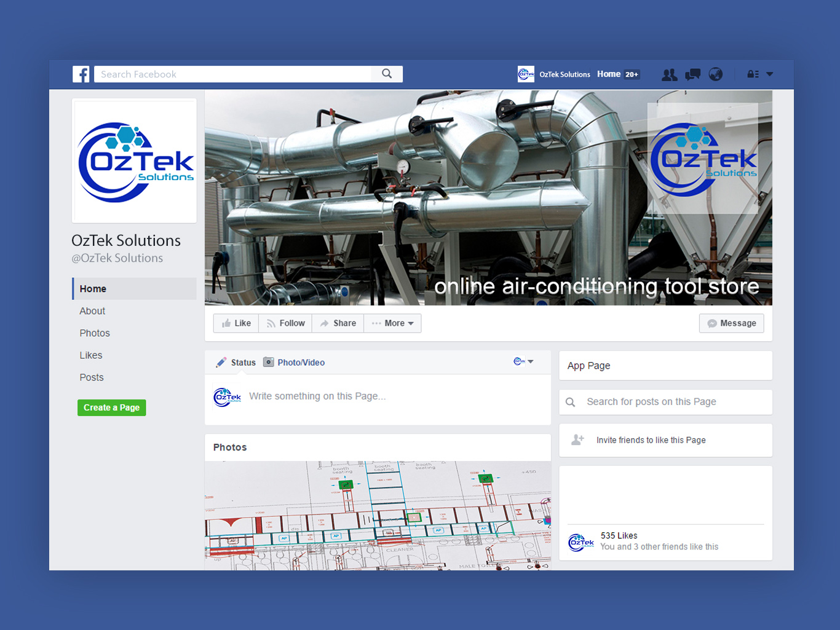Image resolution: width=840 pixels, height=630 pixels.
Task: Click Invite friends to like this Page
Action: pos(651,440)
